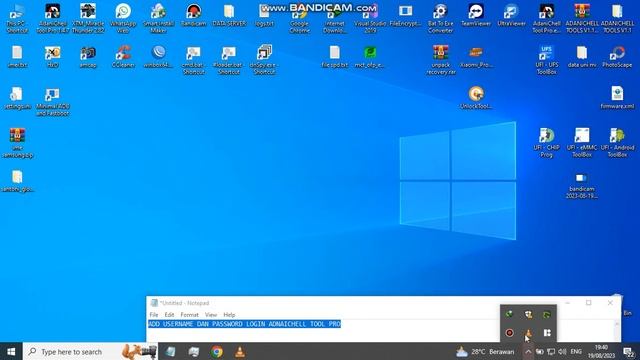The width and height of the screenshot is (640, 360).
Task: Open Notepad File menu
Action: [x=154, y=315]
